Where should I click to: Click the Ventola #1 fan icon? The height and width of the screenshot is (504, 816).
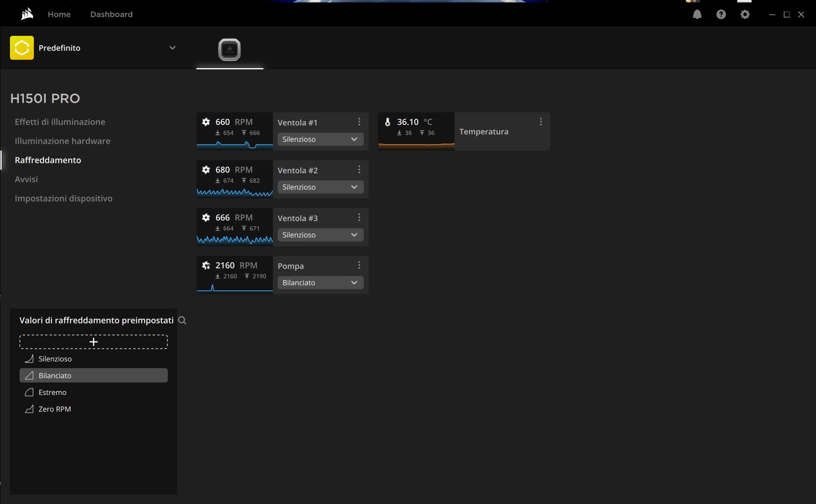pos(206,122)
